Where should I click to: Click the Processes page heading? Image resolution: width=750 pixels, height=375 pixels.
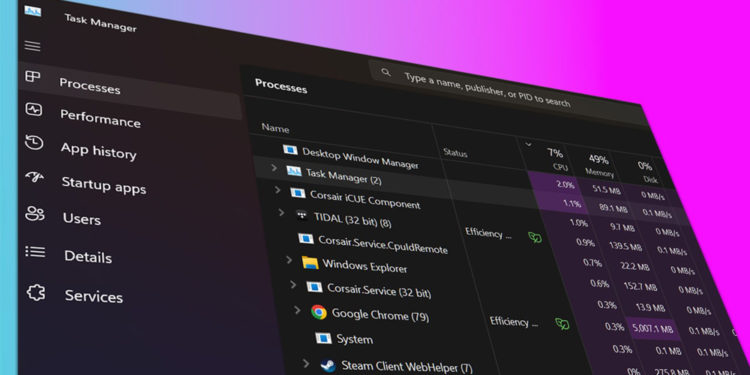tap(281, 86)
